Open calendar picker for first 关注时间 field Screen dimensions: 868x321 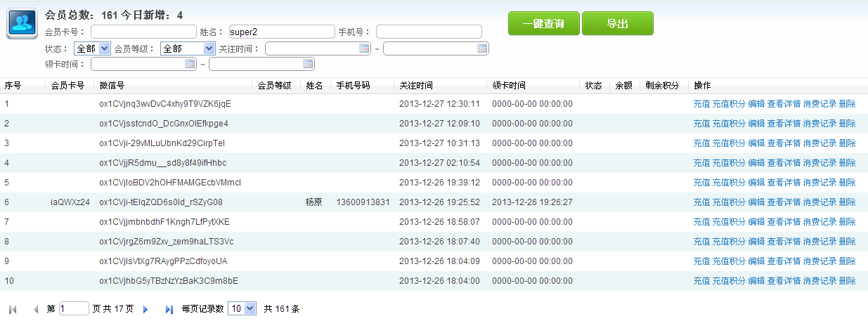click(363, 48)
